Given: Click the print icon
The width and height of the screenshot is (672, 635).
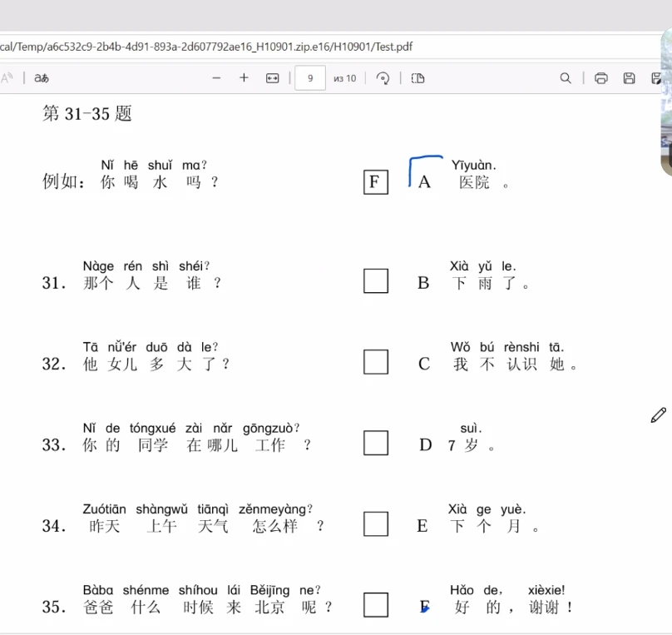Looking at the screenshot, I should point(601,78).
